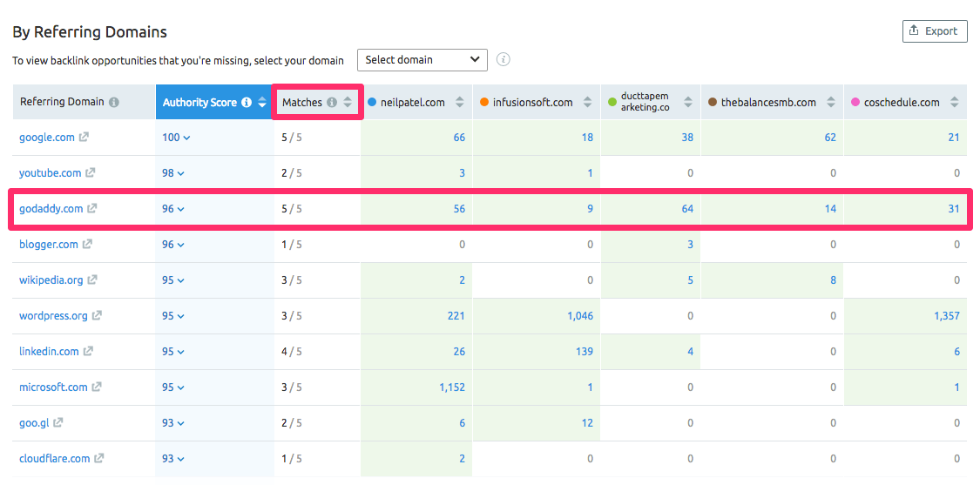Expand microsoft.com authority score 95
This screenshot has height=485, width=980.
pos(173,387)
